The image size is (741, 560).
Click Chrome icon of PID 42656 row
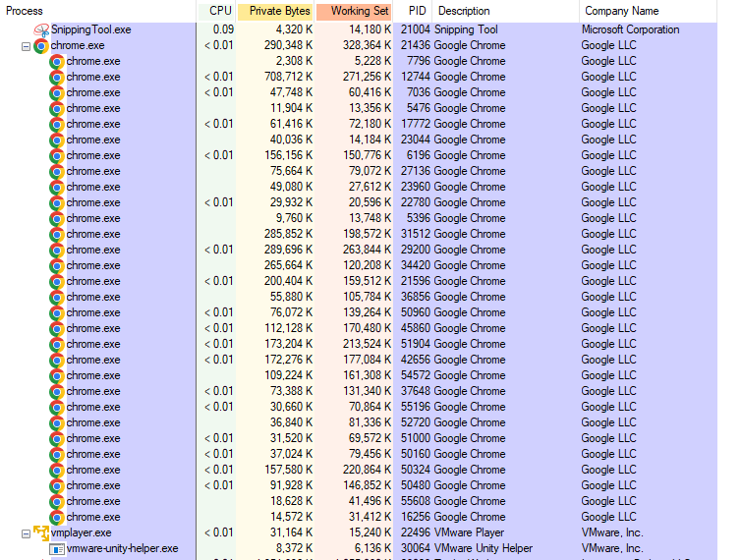(57, 361)
